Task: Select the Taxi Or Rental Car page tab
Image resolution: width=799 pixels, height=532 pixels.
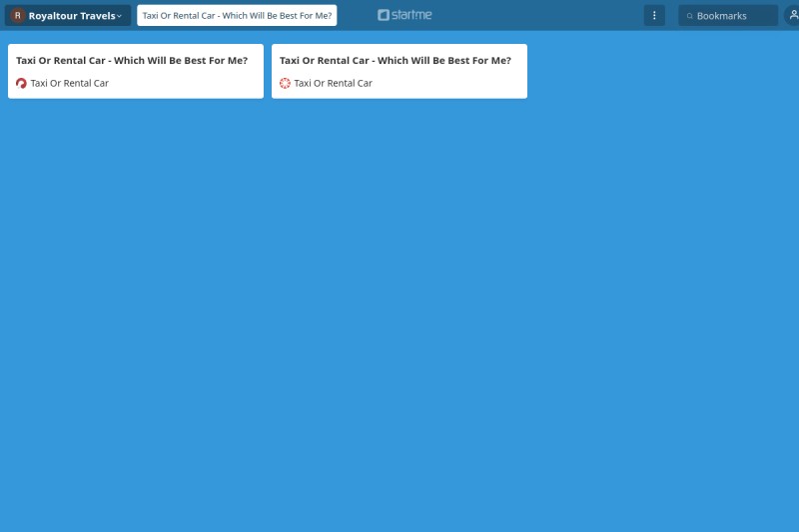Action: pos(237,15)
